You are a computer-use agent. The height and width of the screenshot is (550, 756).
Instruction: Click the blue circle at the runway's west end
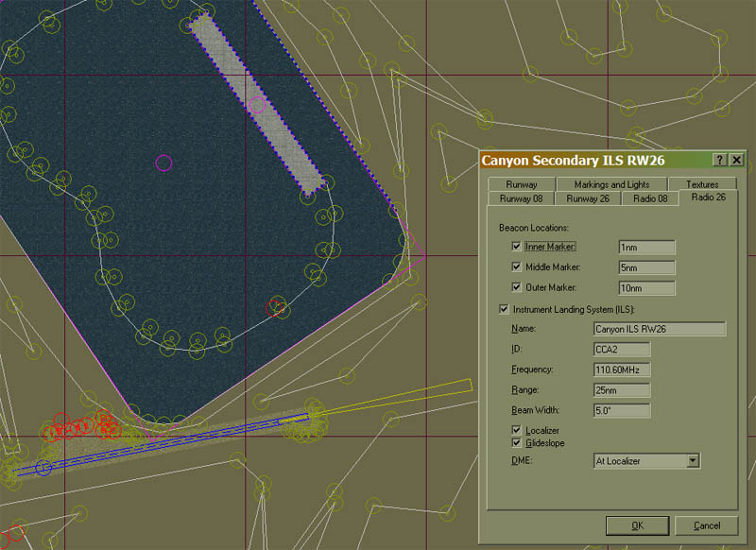point(42,467)
